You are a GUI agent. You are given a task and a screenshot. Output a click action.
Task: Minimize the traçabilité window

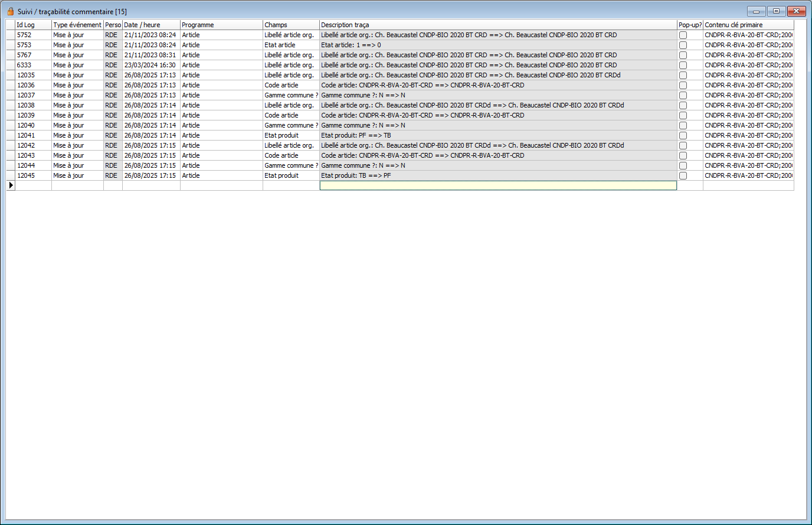pyautogui.click(x=756, y=11)
